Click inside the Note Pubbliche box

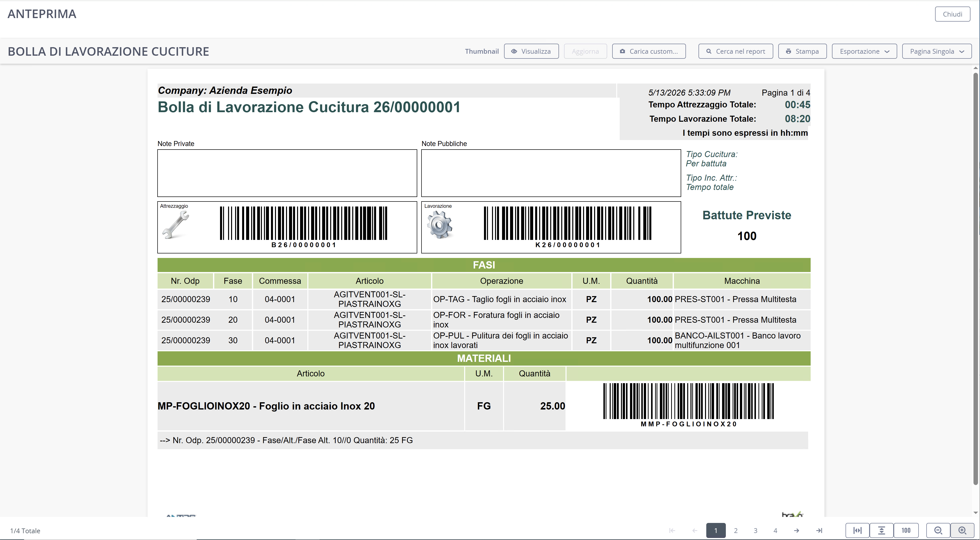[x=551, y=173]
